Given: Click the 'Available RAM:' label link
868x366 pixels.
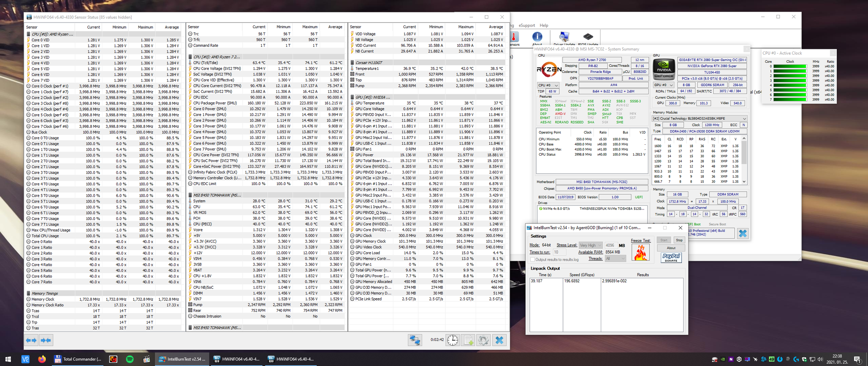Looking at the screenshot, I should tap(591, 252).
